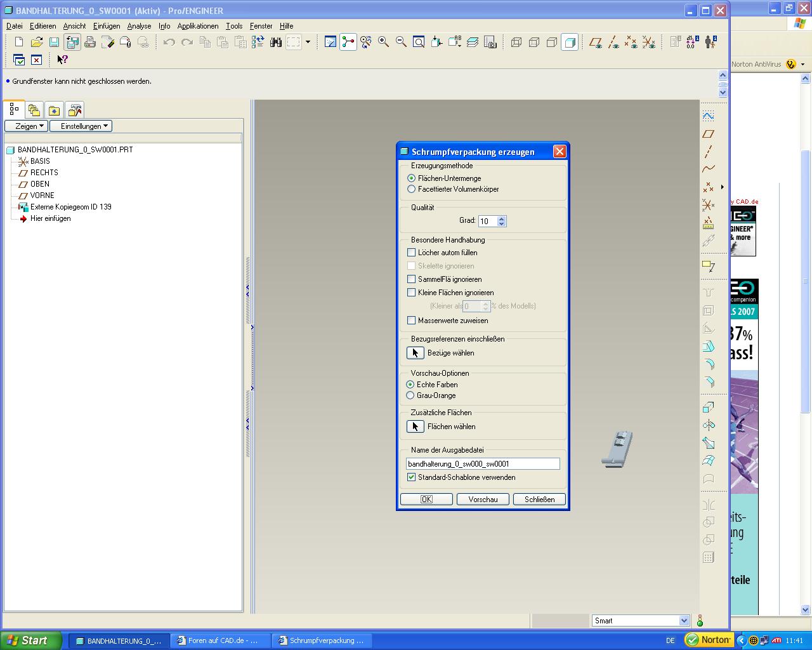The height and width of the screenshot is (650, 812).
Task: Enable Massenwerte zuweisen checkbox
Action: point(411,321)
